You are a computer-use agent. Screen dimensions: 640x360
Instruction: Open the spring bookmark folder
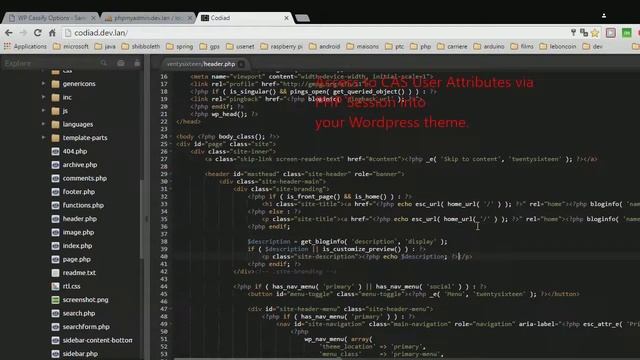tap(180, 47)
